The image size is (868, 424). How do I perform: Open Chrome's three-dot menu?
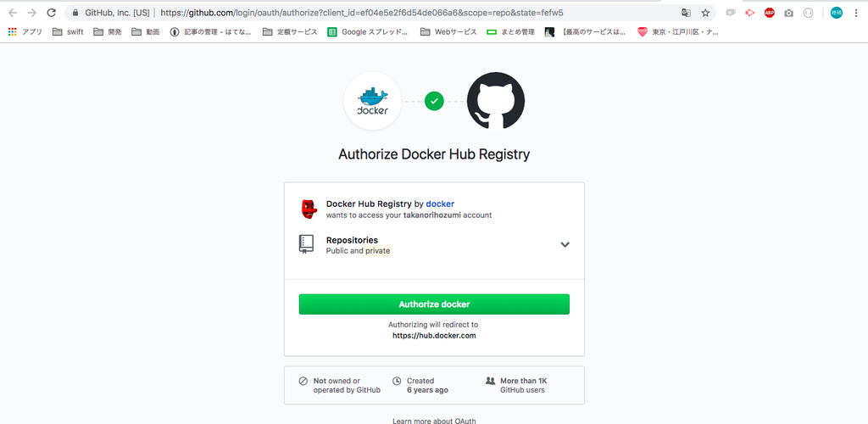tap(856, 12)
